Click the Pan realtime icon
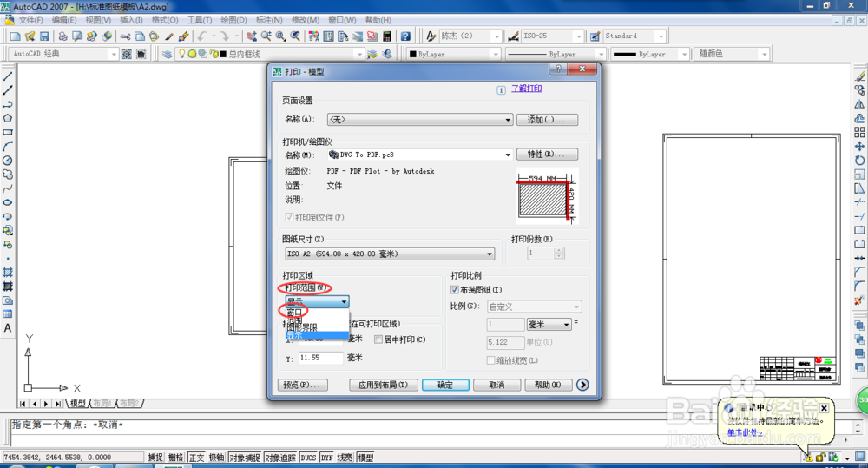The width and height of the screenshot is (868, 468). (x=252, y=36)
